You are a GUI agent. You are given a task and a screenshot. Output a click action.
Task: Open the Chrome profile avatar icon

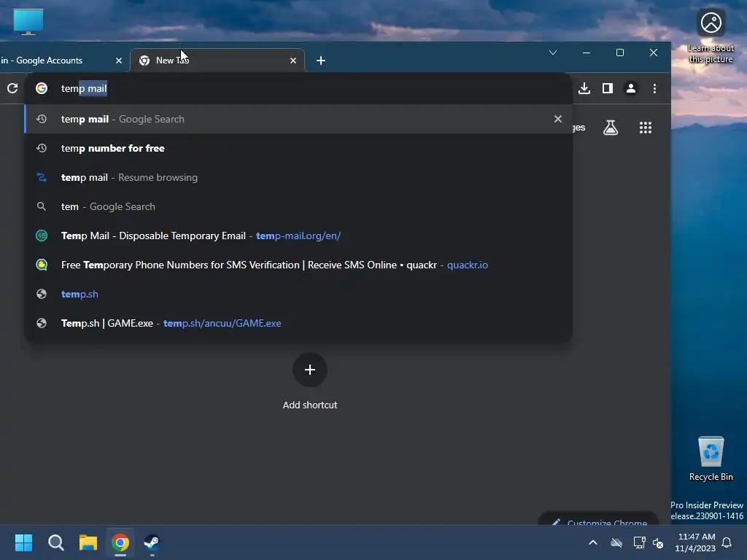tap(631, 88)
